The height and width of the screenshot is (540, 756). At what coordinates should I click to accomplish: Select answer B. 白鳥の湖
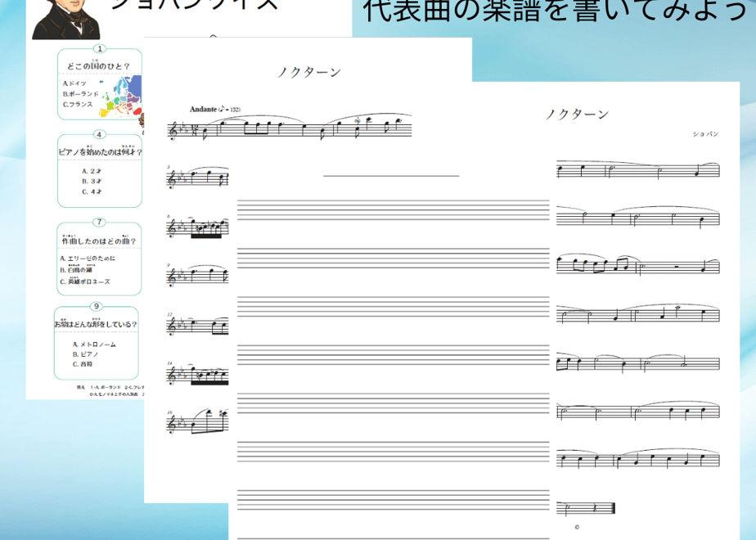coord(76,269)
